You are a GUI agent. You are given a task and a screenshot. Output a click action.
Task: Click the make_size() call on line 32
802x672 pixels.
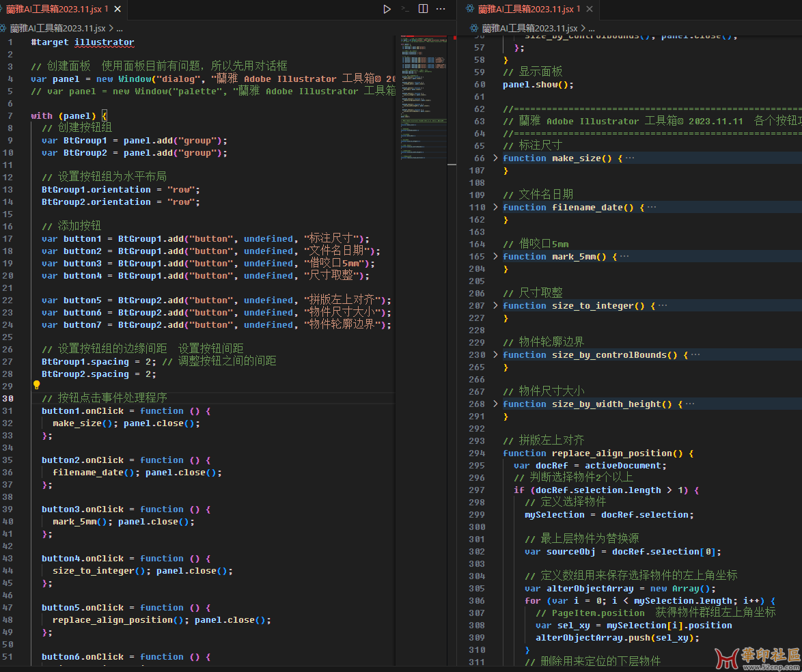pyautogui.click(x=83, y=423)
